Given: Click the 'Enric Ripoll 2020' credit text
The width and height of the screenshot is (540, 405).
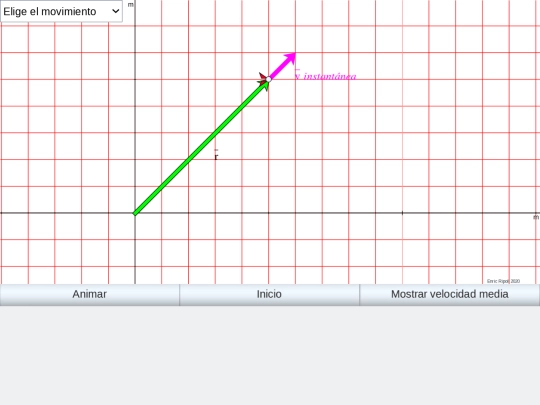Looking at the screenshot, I should pos(503,281).
